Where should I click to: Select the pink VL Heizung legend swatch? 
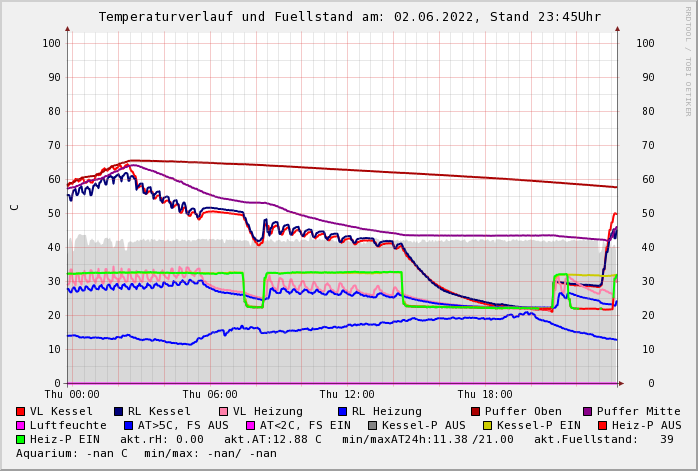coord(224,411)
